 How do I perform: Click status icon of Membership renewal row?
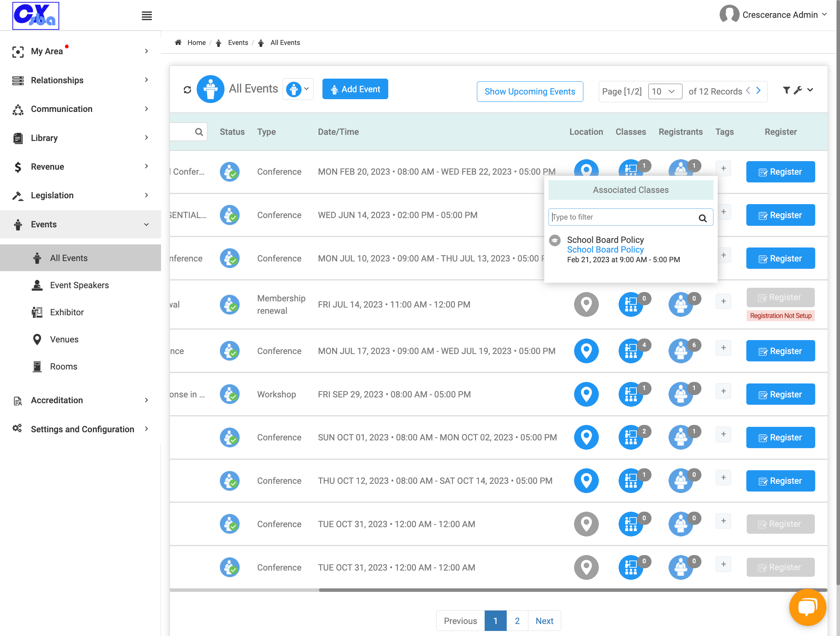[230, 304]
